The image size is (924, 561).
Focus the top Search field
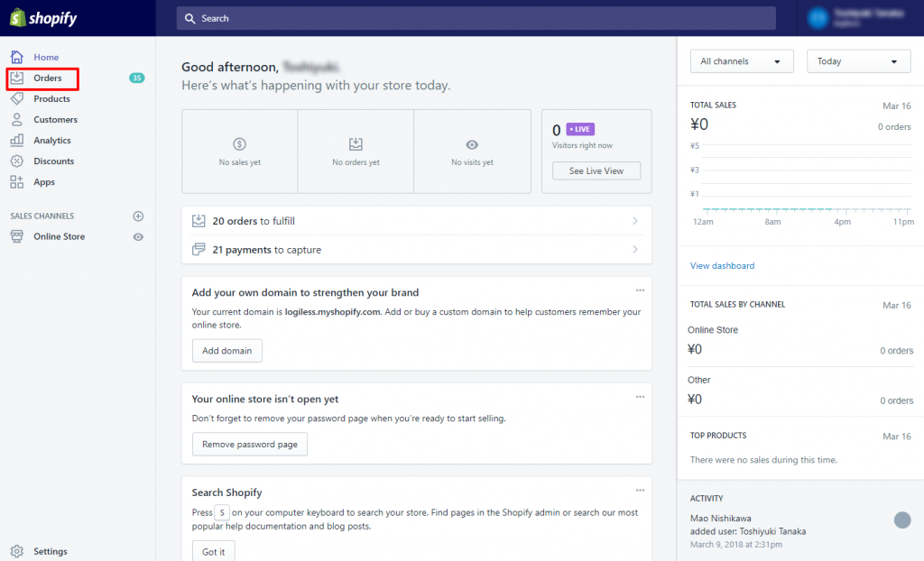point(476,18)
